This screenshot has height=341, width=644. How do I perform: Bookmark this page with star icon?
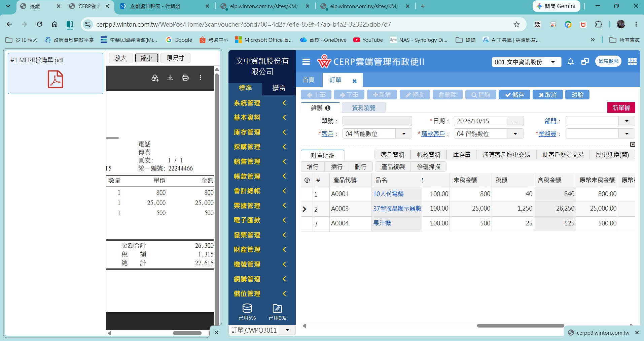click(x=516, y=24)
